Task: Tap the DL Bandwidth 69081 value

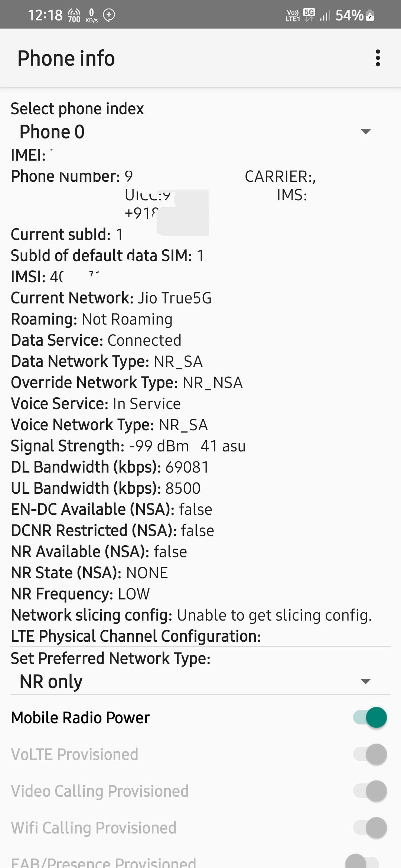Action: click(187, 467)
